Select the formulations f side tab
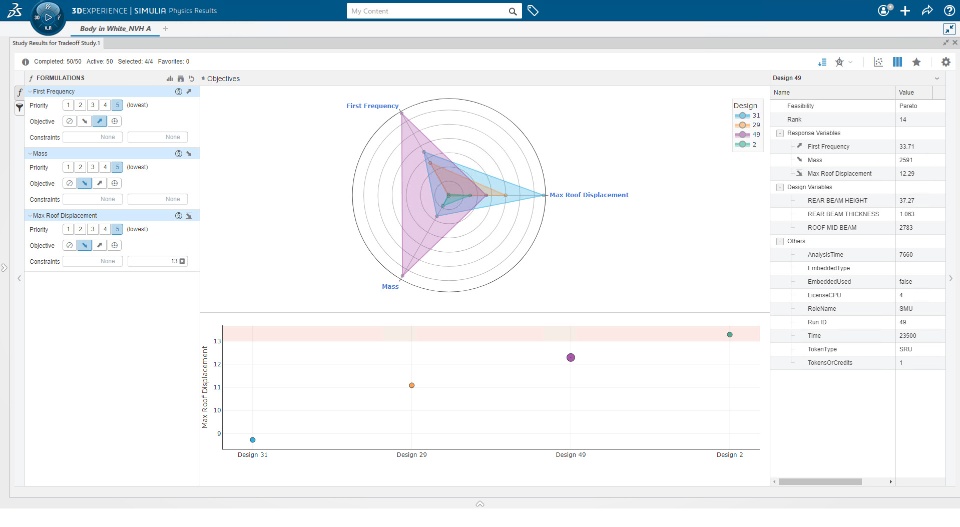Screen dimensions: 960x527 point(20,92)
